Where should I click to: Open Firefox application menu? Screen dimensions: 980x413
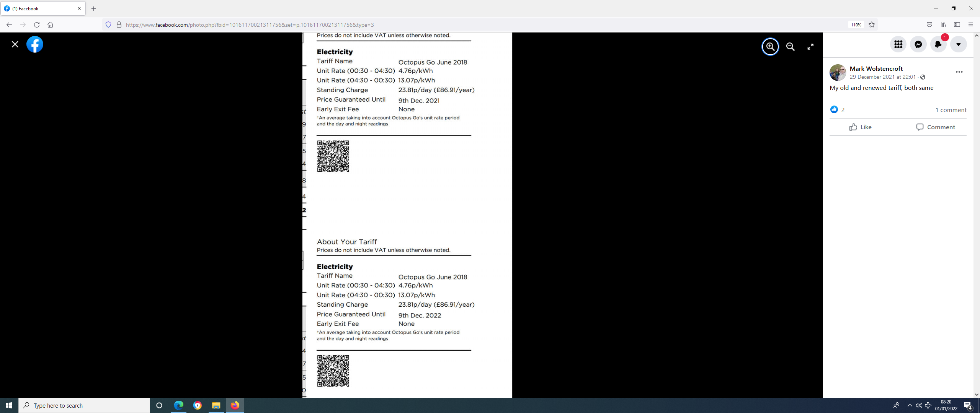(971, 25)
